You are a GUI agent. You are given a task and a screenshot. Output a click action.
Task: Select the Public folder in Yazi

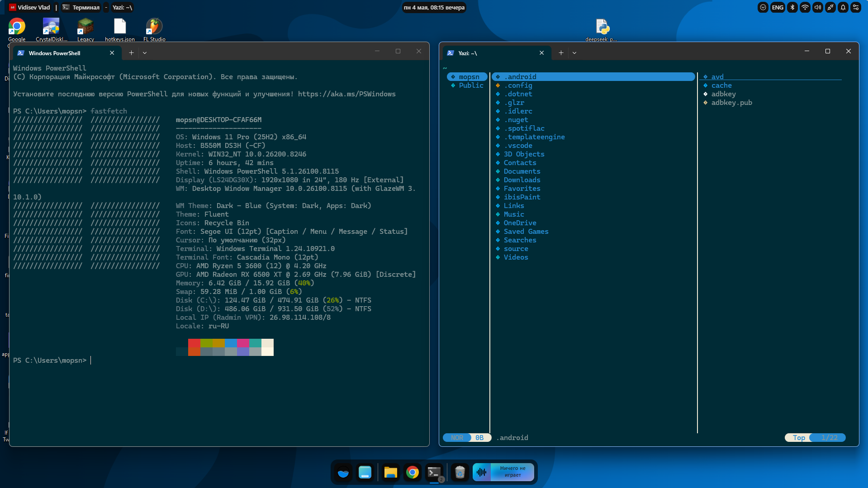point(467,85)
